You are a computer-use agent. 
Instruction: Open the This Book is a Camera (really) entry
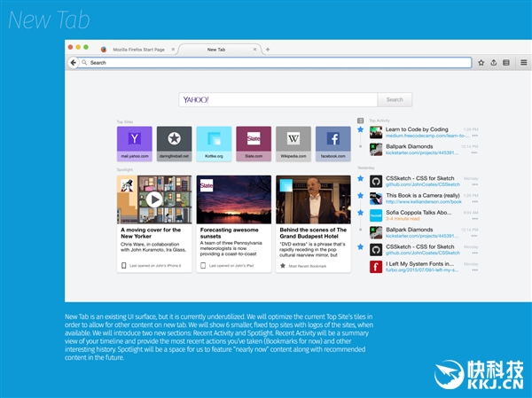(423, 195)
